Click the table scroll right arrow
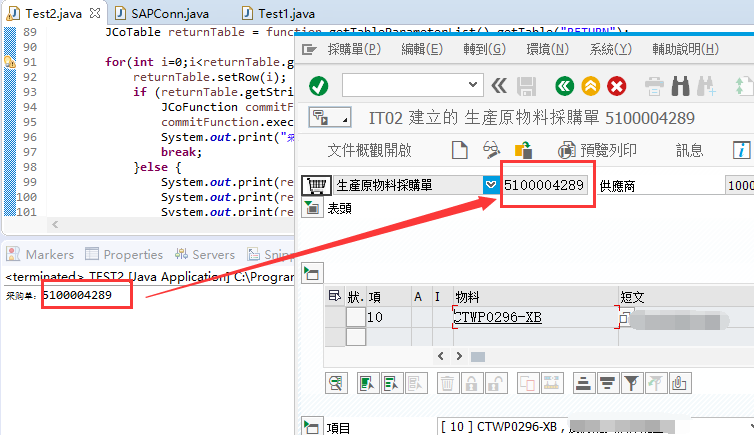Viewport: 754px width, 435px height. tap(459, 356)
